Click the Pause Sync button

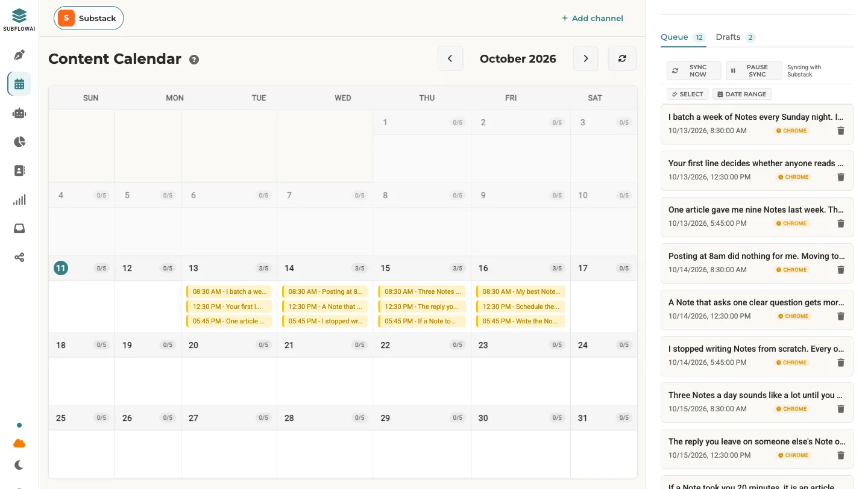tap(754, 70)
